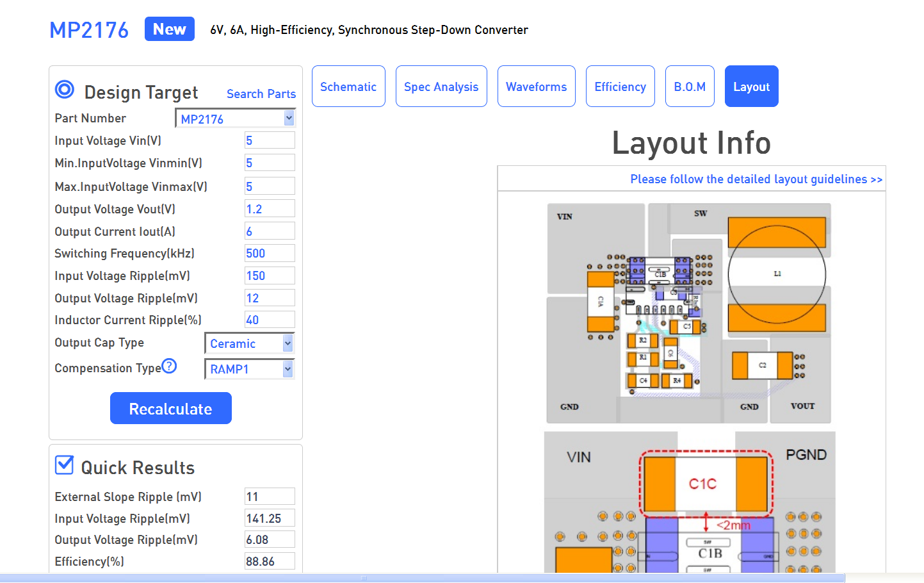The height and width of the screenshot is (583, 924).
Task: Click the Part Number label
Action: [90, 118]
